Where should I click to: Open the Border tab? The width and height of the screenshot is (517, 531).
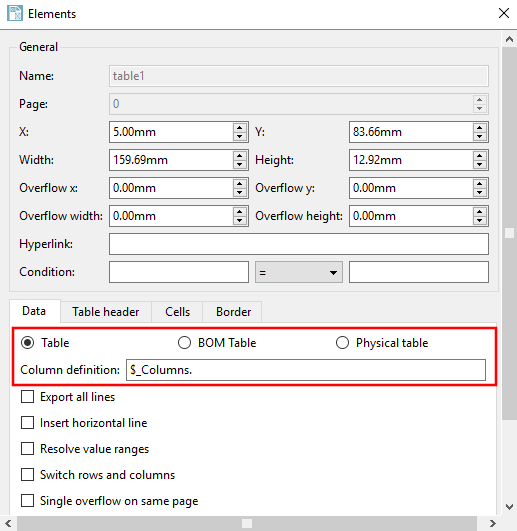coord(233,312)
